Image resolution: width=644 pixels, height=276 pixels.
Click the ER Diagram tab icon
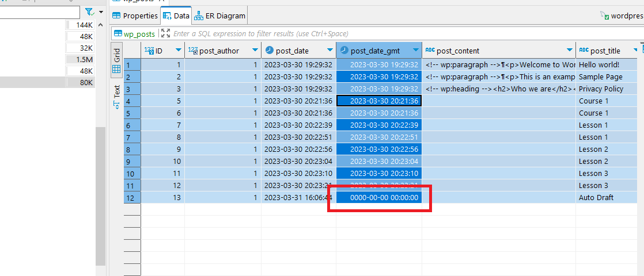(x=199, y=16)
